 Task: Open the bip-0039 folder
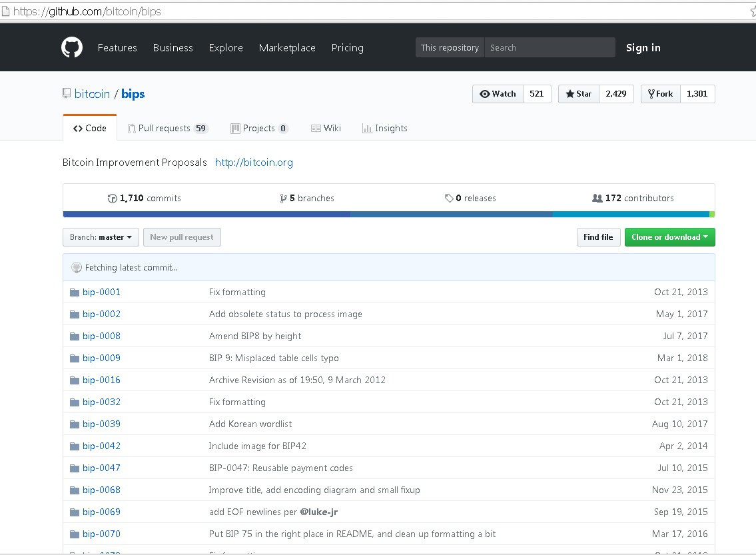coord(101,424)
